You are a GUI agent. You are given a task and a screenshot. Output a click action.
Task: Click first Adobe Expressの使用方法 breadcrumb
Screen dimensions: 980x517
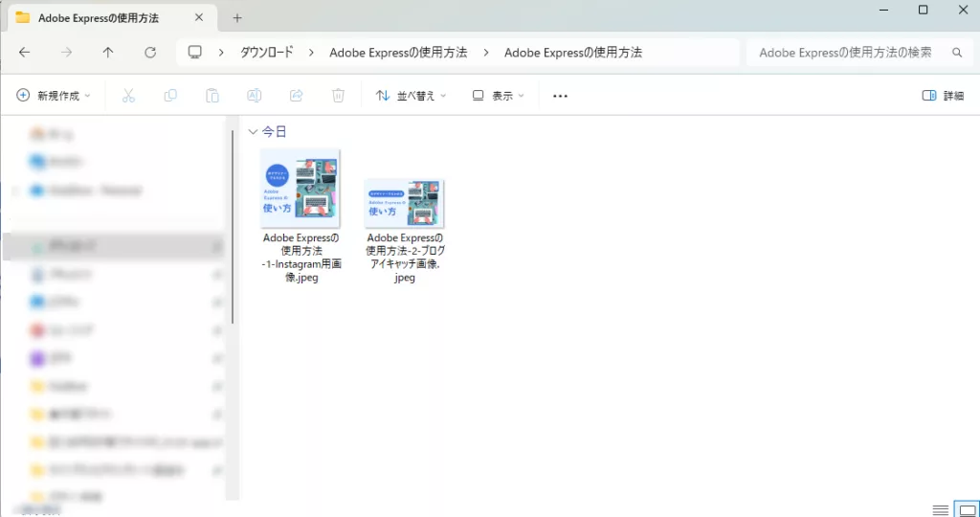click(x=398, y=53)
